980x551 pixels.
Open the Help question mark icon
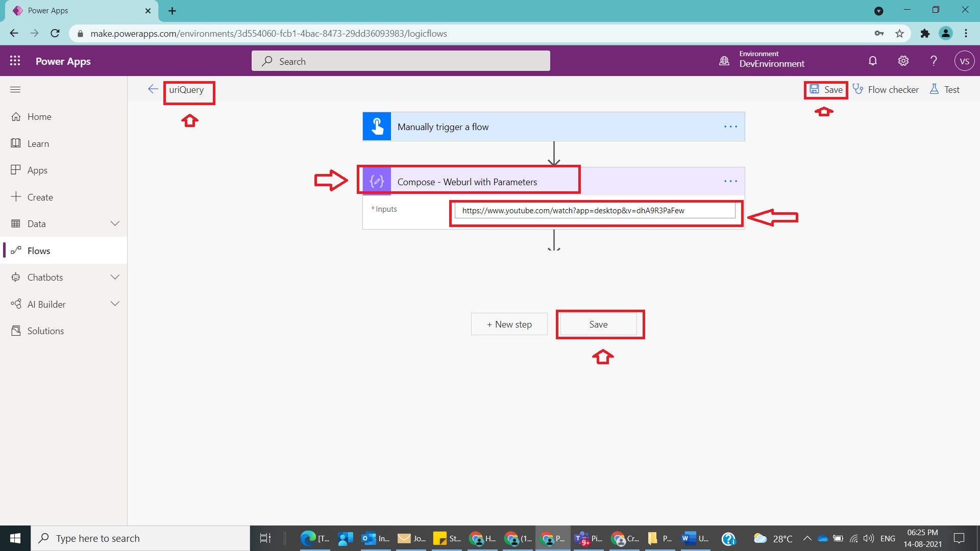(x=934, y=60)
